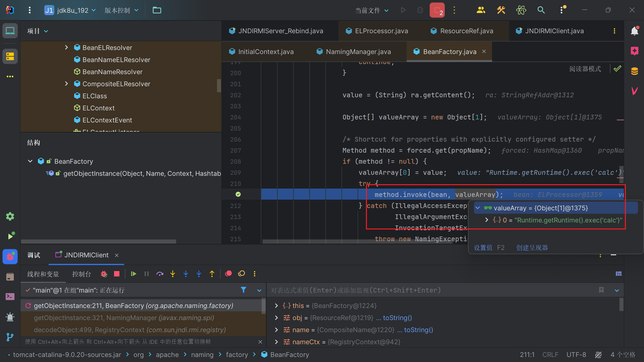Click Resume Program in debug toolbar
The image size is (644, 362).
[133, 274]
